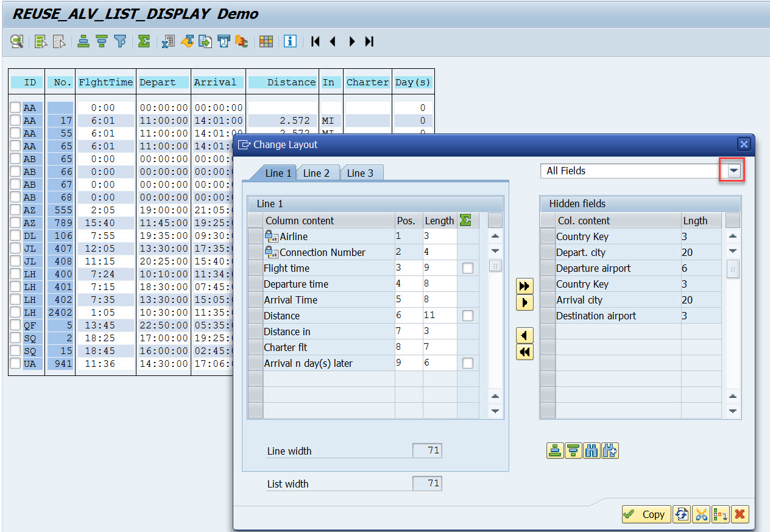Cancel the dialog with the red X button
Screen dimensions: 770x532
pyautogui.click(x=740, y=514)
